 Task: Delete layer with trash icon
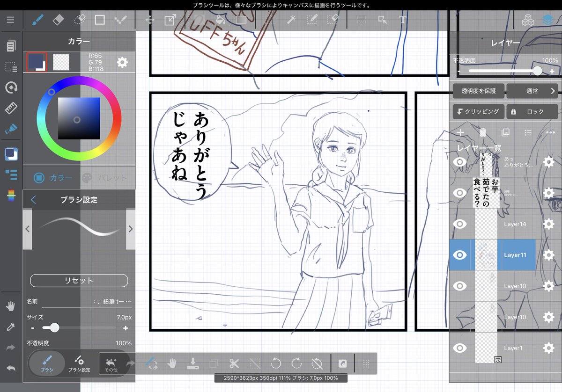click(x=483, y=133)
